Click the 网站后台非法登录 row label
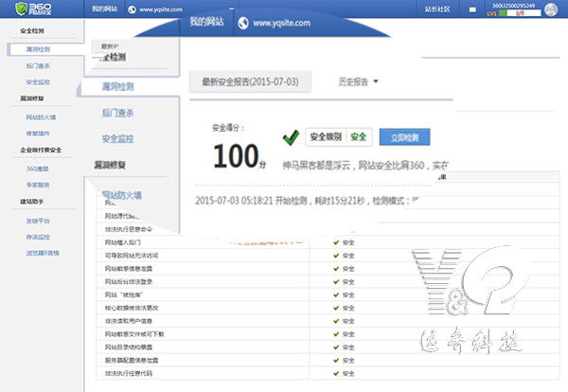 pyautogui.click(x=129, y=281)
